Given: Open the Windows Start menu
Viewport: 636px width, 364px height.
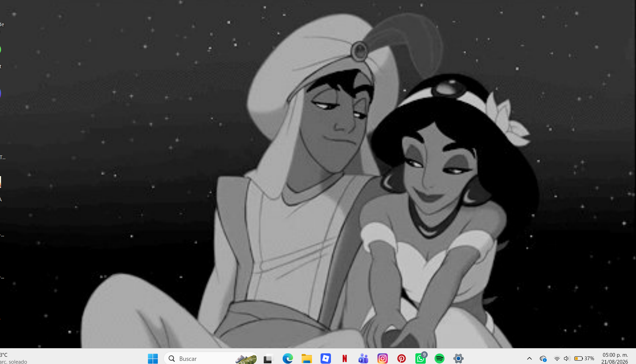Looking at the screenshot, I should point(153,358).
